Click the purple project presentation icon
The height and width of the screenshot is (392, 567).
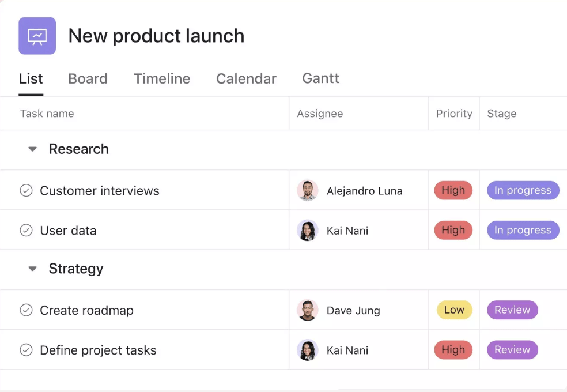(x=37, y=36)
